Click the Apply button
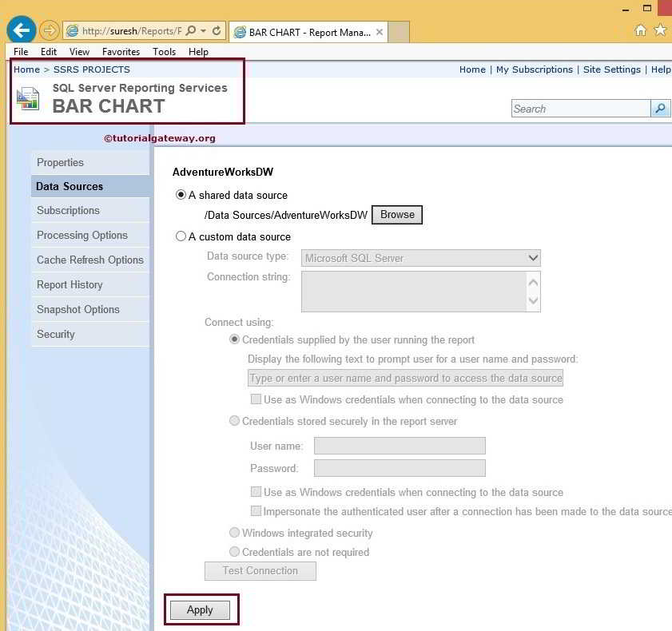 pos(200,609)
